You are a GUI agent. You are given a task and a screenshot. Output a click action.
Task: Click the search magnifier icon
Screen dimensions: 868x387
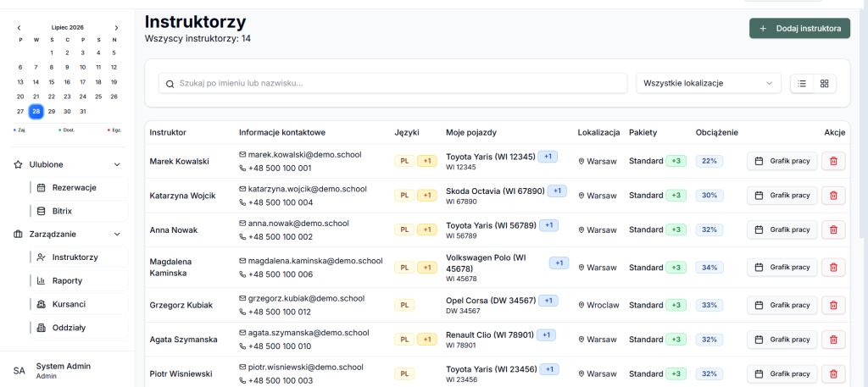pos(170,84)
